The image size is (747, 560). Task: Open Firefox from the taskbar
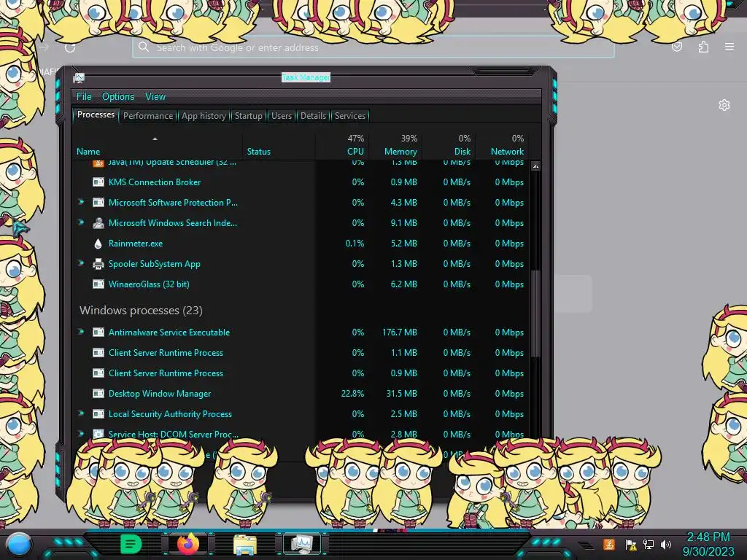[188, 544]
